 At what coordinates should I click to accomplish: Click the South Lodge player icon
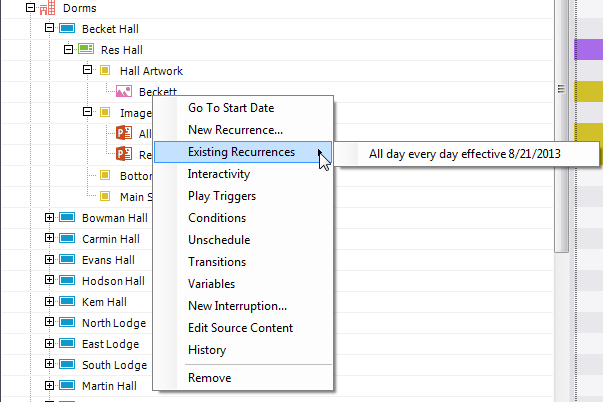[x=67, y=364]
